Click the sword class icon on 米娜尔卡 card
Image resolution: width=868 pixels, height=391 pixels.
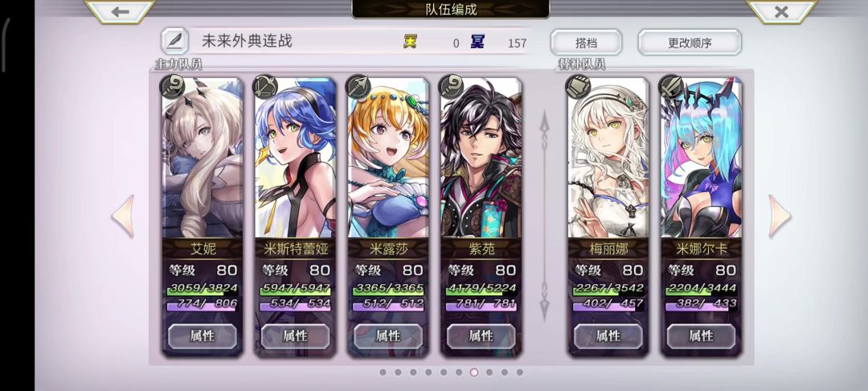click(671, 87)
